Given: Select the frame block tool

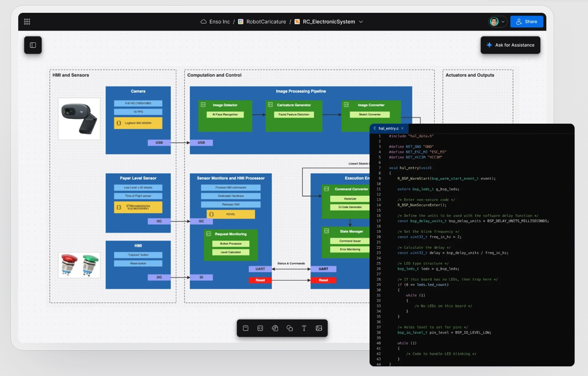Looking at the screenshot, I should click(x=246, y=328).
